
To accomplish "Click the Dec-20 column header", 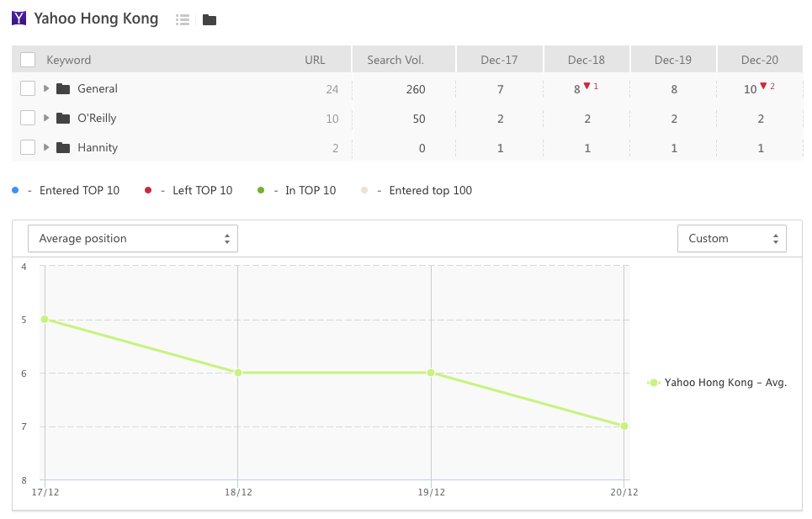I will [760, 60].
